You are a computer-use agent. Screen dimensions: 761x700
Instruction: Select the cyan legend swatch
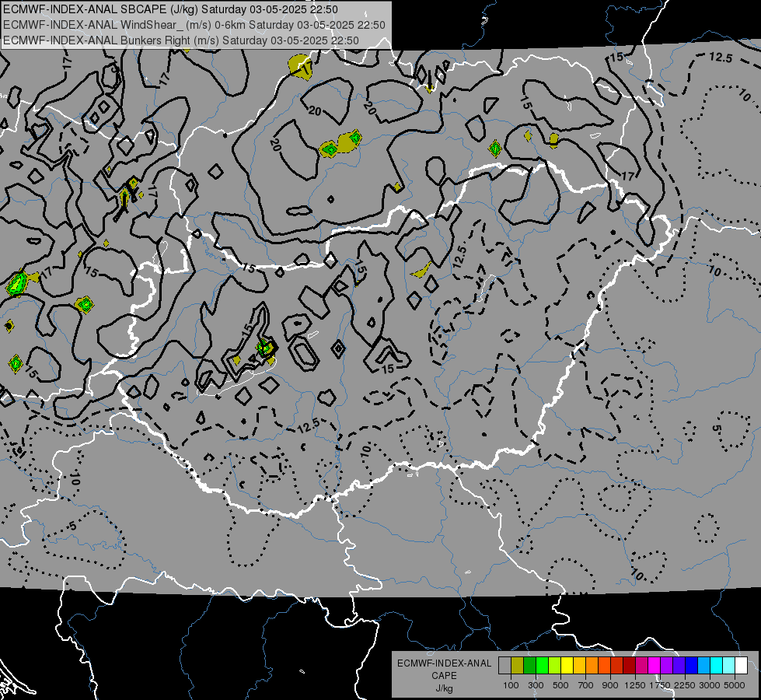pos(717,665)
